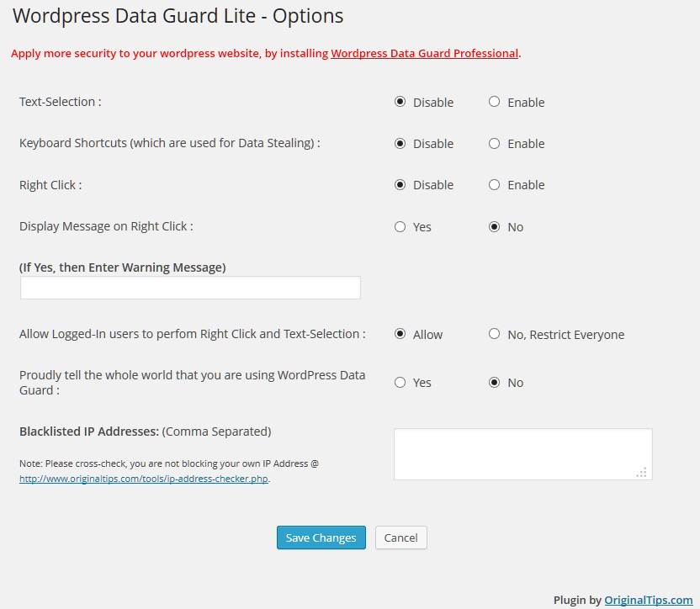Select Disable for Text-Selection

pyautogui.click(x=400, y=102)
